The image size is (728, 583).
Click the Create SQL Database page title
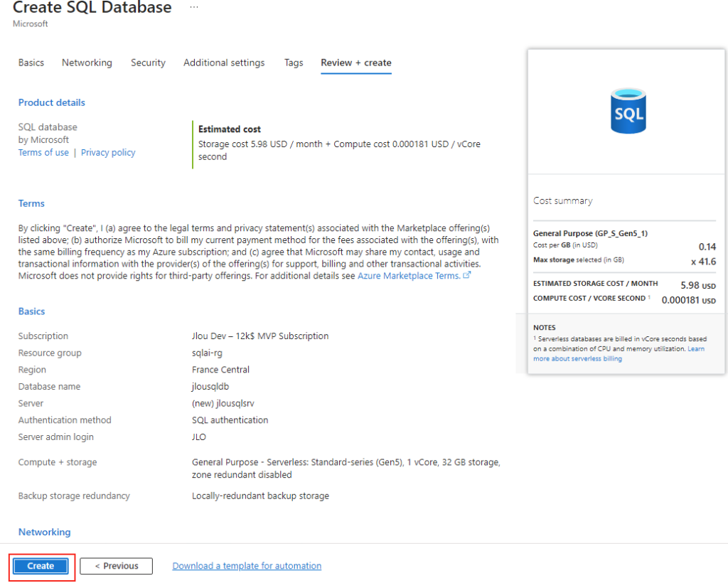[x=92, y=7]
